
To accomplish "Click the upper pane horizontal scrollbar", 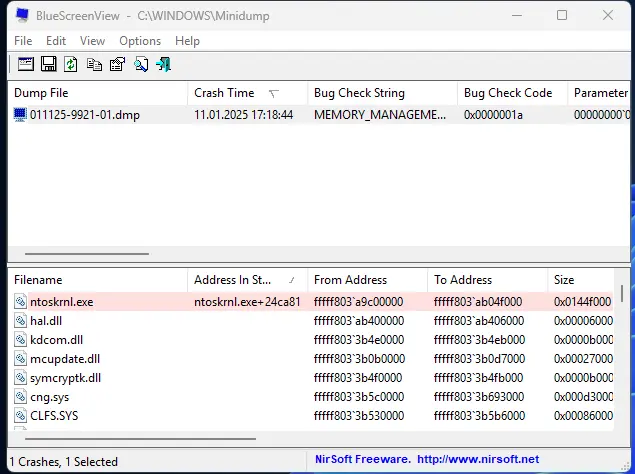I will [x=87, y=254].
